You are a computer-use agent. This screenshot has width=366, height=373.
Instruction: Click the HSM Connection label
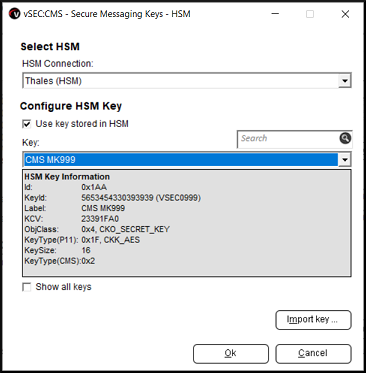[58, 64]
